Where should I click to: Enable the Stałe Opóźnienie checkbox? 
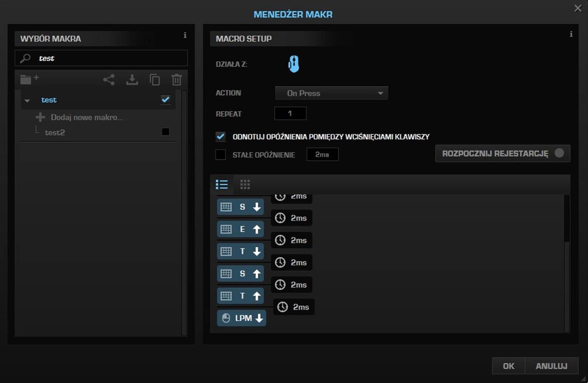click(x=220, y=155)
